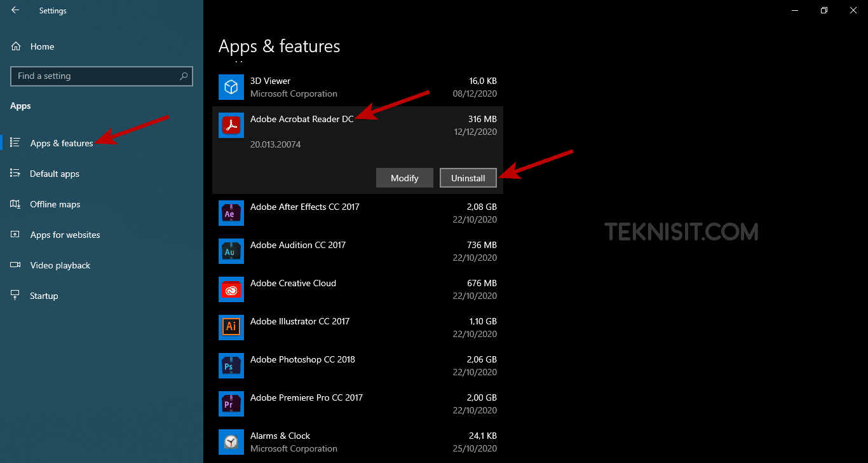Click the Apps sidebar section heading
This screenshot has height=463, width=868.
(20, 106)
